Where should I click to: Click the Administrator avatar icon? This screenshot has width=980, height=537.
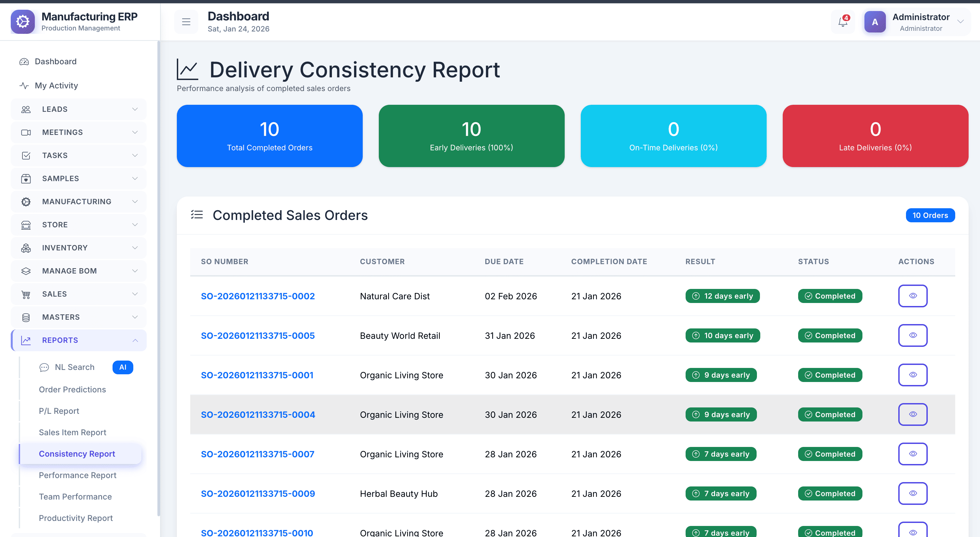click(x=874, y=22)
